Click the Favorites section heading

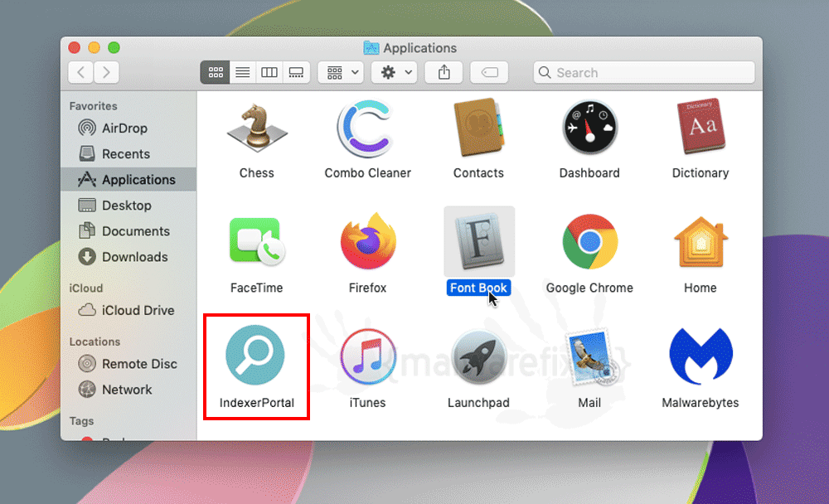[x=94, y=106]
